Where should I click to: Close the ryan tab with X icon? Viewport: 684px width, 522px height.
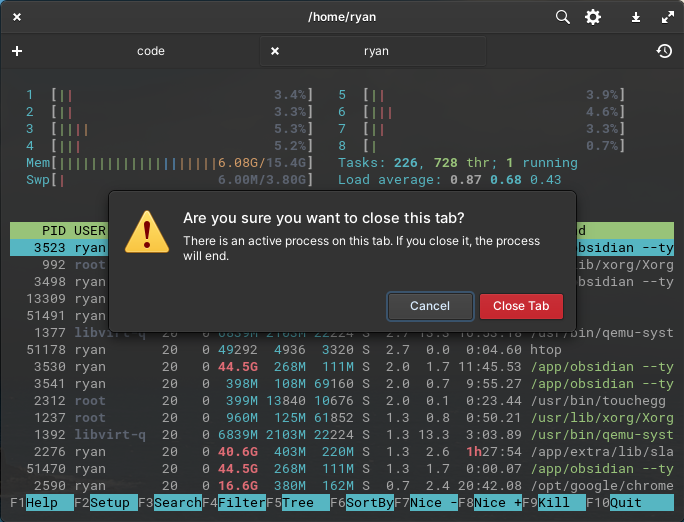pyautogui.click(x=275, y=51)
